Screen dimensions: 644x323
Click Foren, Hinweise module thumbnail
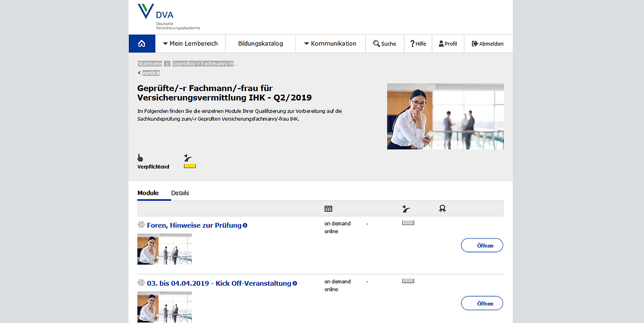click(165, 249)
